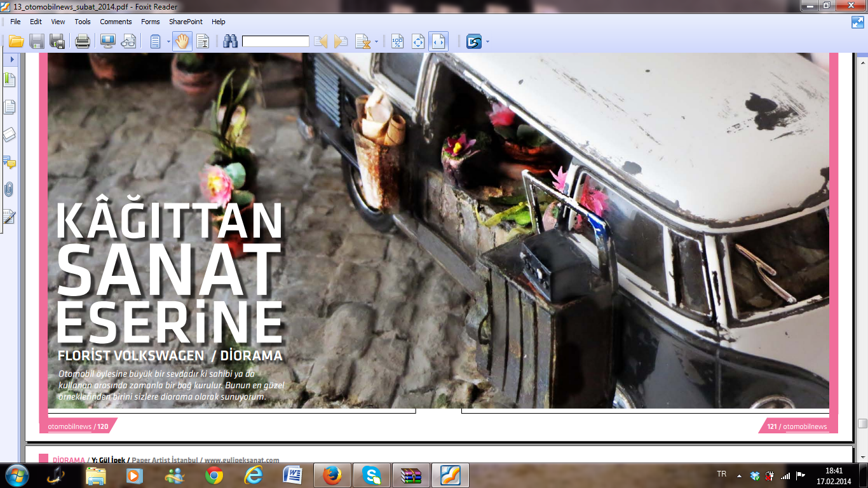Viewport: 868px width, 488px height.
Task: Open the Pages thumbnails panel icon
Action: pyautogui.click(x=9, y=107)
